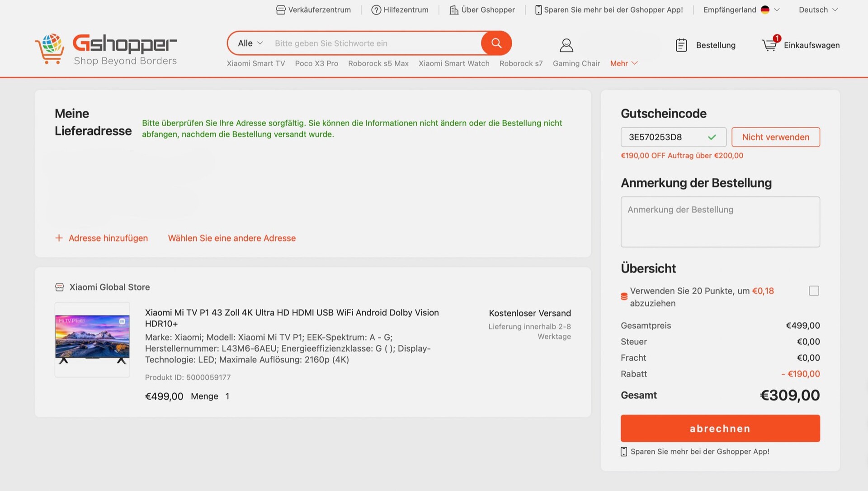Open the Alle category dropdown
This screenshot has height=491, width=868.
click(250, 43)
